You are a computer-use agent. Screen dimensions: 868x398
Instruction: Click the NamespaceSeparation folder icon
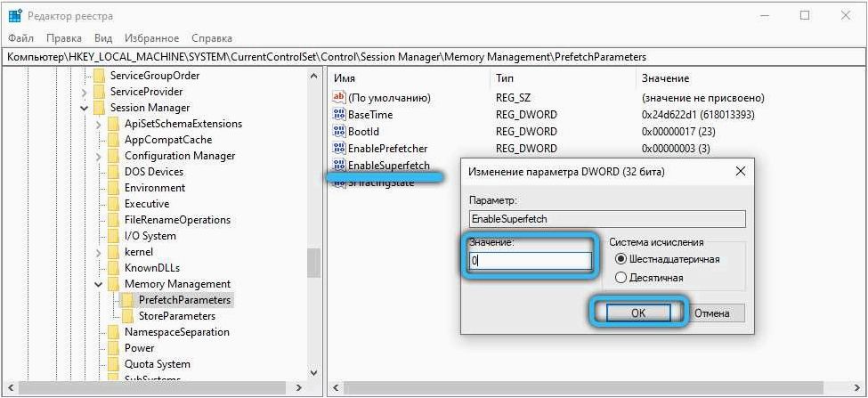pyautogui.click(x=113, y=332)
